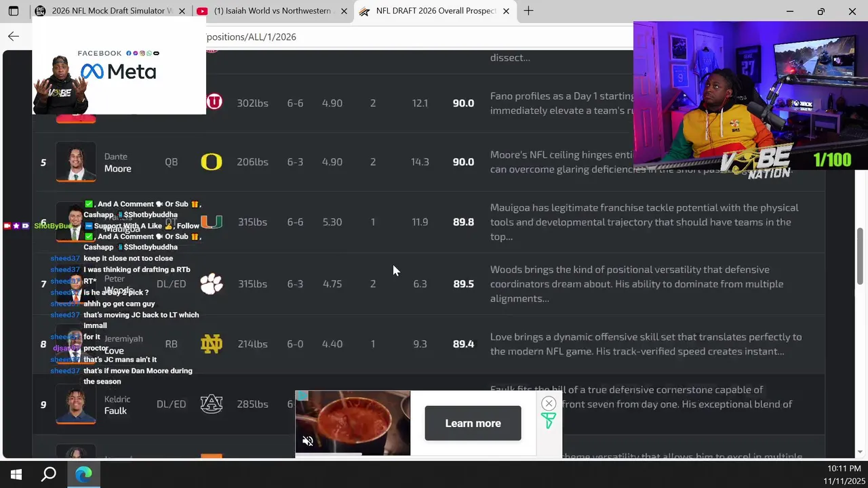Click the DL/ED position in Keldric Faulk's row
Viewport: 868px width, 488px height.
(x=172, y=404)
